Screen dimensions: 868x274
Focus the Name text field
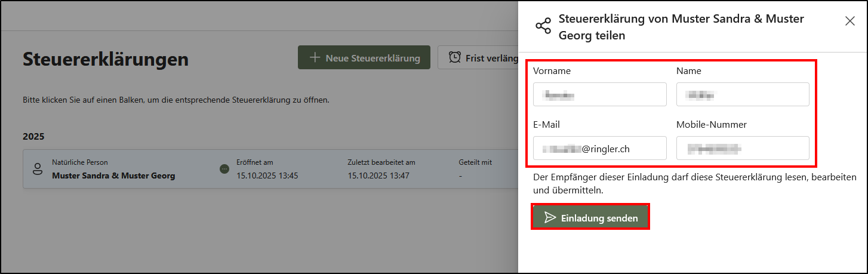point(742,94)
